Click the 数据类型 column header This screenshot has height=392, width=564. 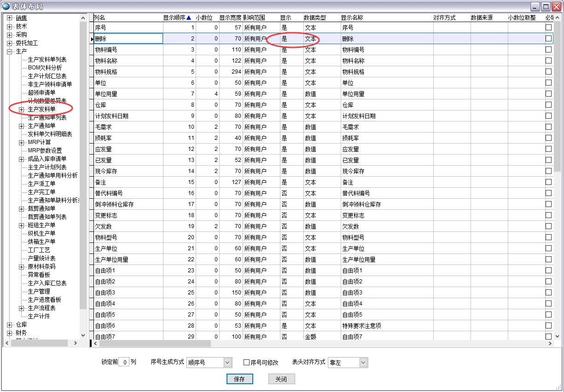click(x=314, y=18)
